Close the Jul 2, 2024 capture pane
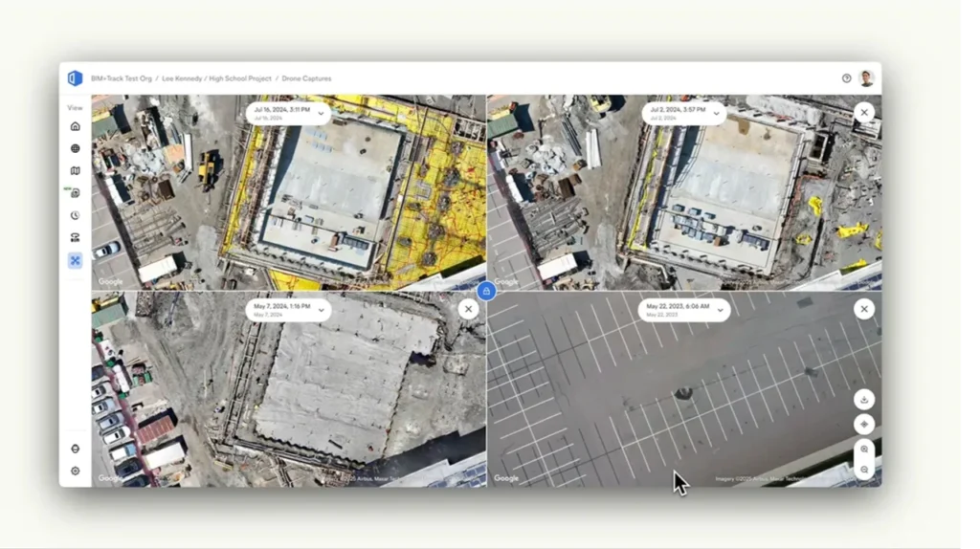This screenshot has height=549, width=980. (864, 112)
